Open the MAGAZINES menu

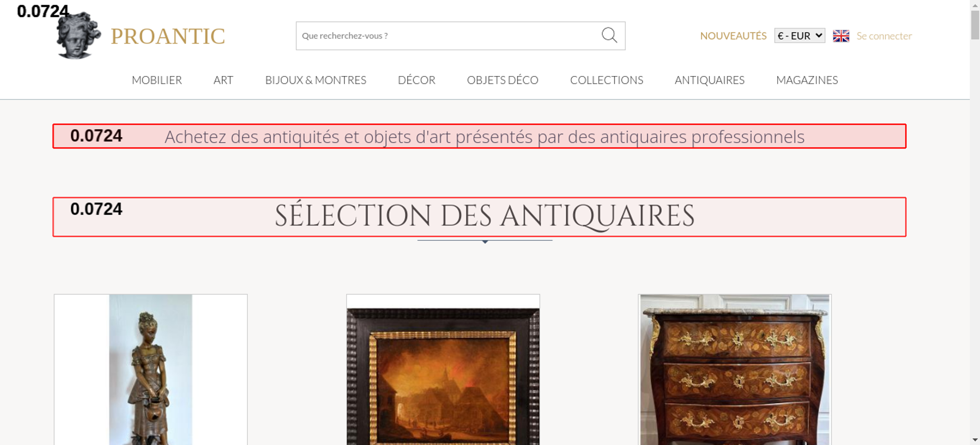807,80
